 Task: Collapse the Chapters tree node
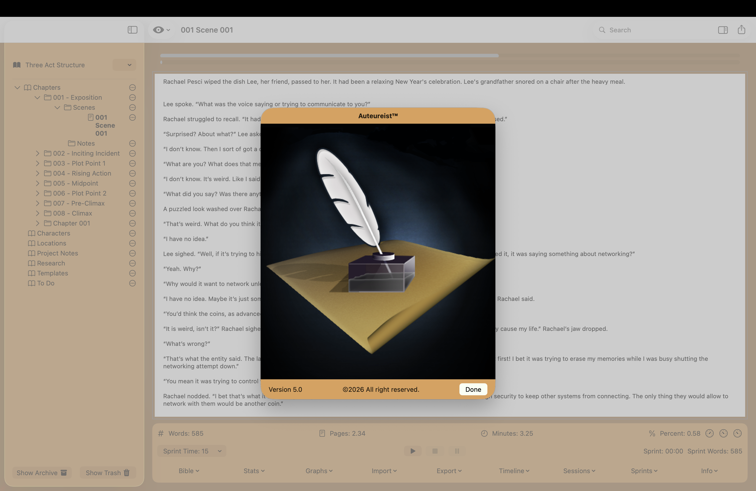(17, 88)
